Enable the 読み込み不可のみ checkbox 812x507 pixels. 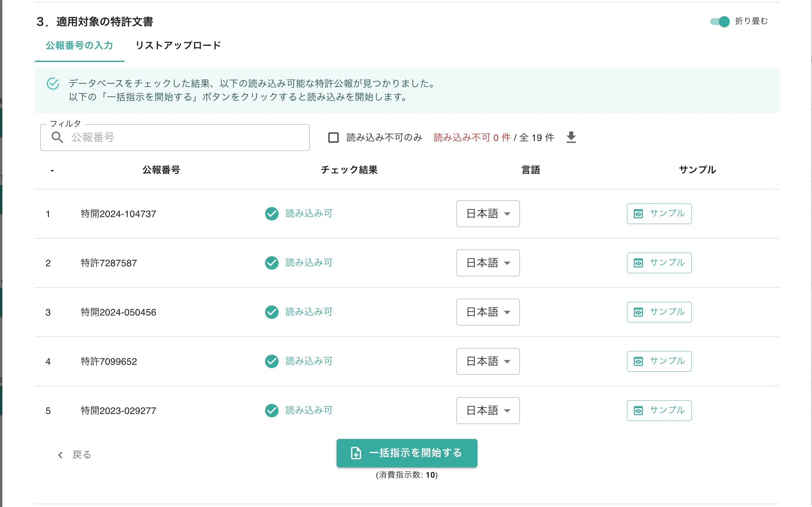[333, 137]
